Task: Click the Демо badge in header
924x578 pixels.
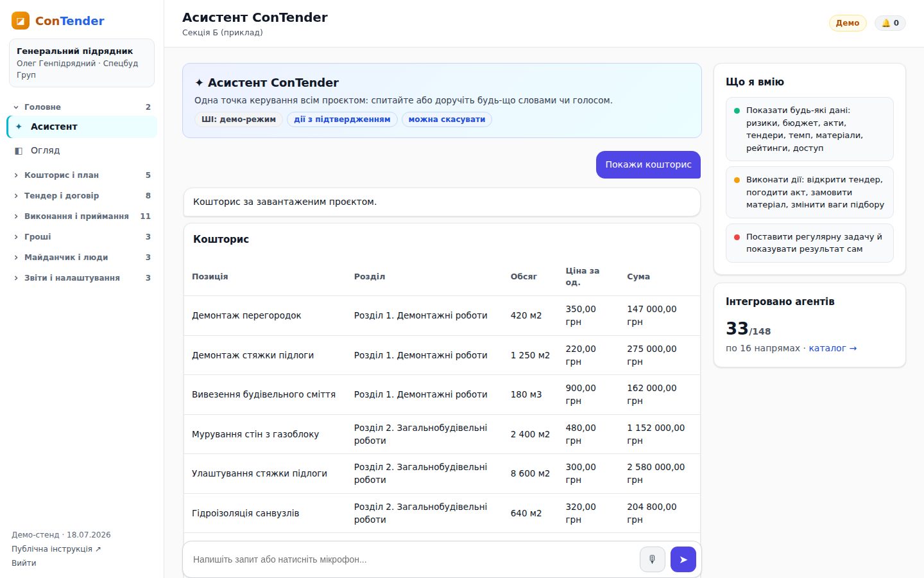Action: pos(848,23)
